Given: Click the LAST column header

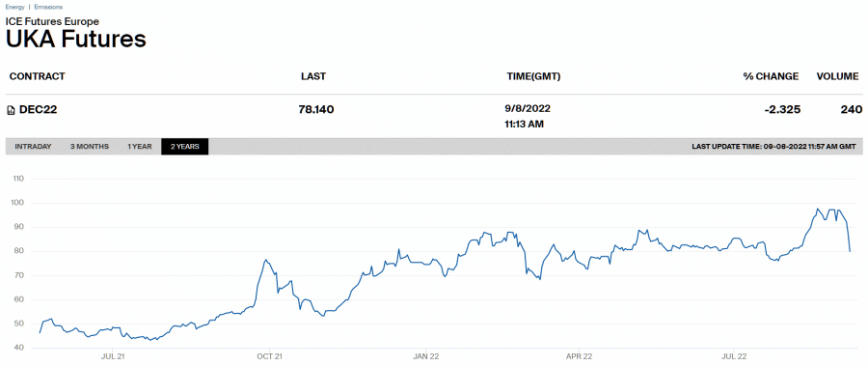Looking at the screenshot, I should coord(313,76).
